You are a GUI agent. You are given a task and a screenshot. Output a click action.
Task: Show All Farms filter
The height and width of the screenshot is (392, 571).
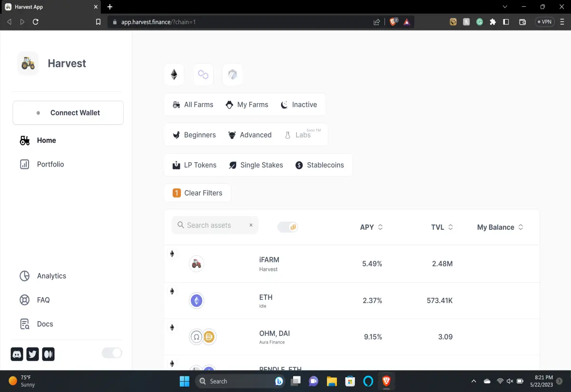(x=193, y=105)
